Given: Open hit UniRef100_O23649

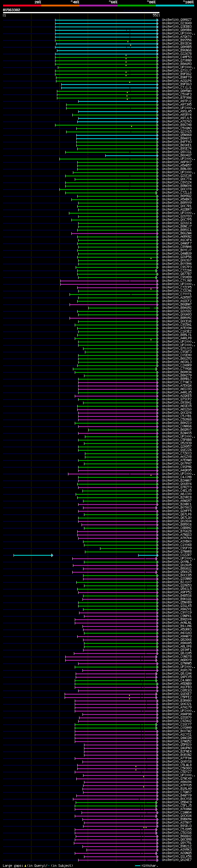Looking at the screenshot, I should coord(177,23).
